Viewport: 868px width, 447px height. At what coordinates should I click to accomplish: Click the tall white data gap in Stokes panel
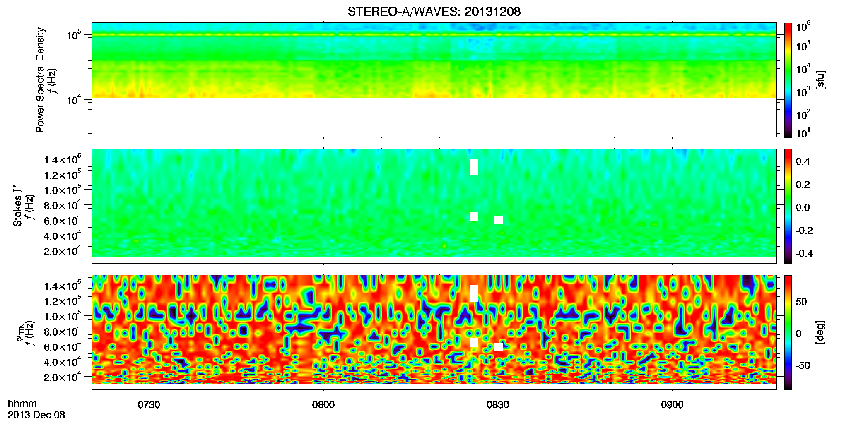click(x=474, y=167)
